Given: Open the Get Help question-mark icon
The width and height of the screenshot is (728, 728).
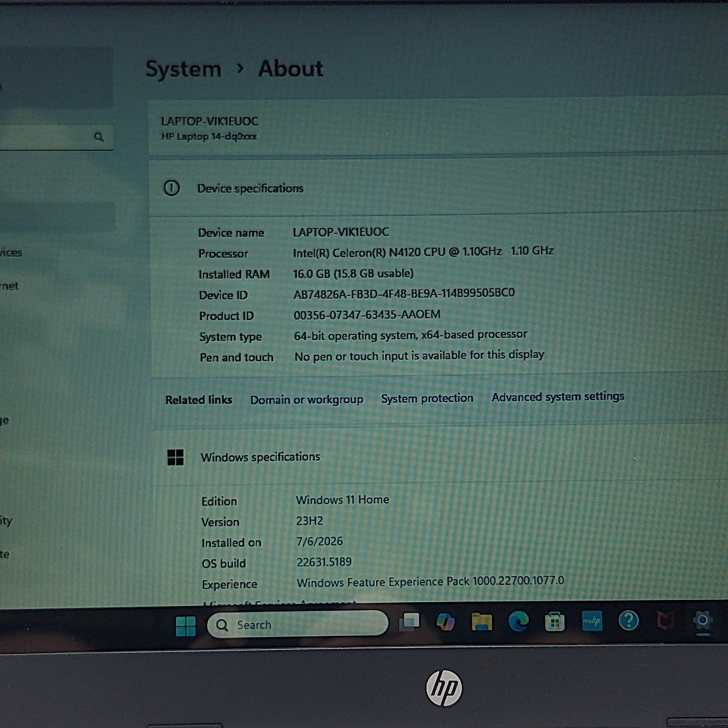Looking at the screenshot, I should click(629, 620).
